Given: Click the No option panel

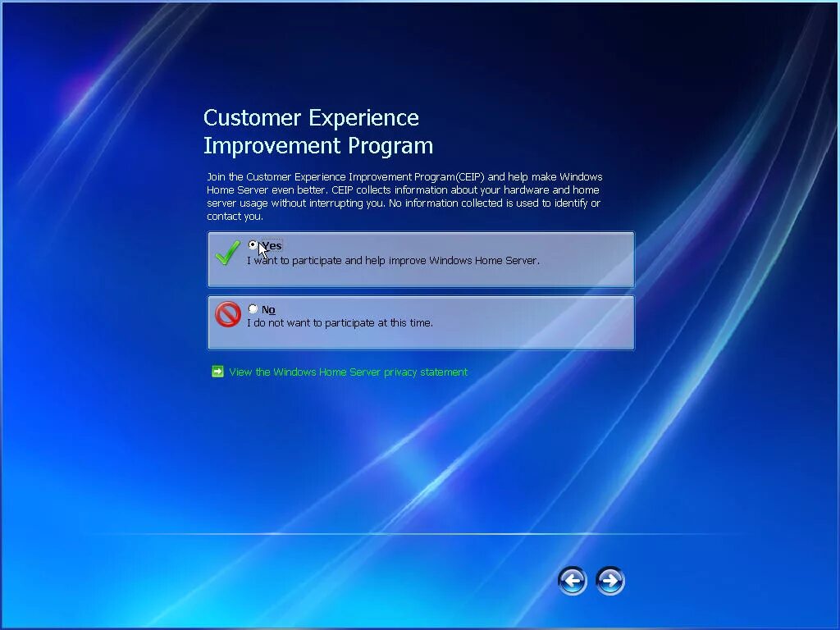Looking at the screenshot, I should coord(421,322).
